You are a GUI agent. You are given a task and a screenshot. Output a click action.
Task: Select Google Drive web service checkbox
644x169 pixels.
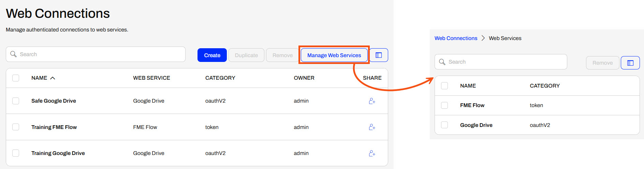click(x=444, y=125)
